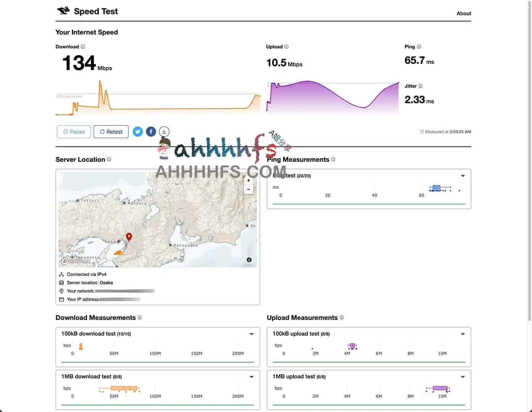Zoom in on the server map
Viewport: 532px width, 412px height.
coord(248,180)
